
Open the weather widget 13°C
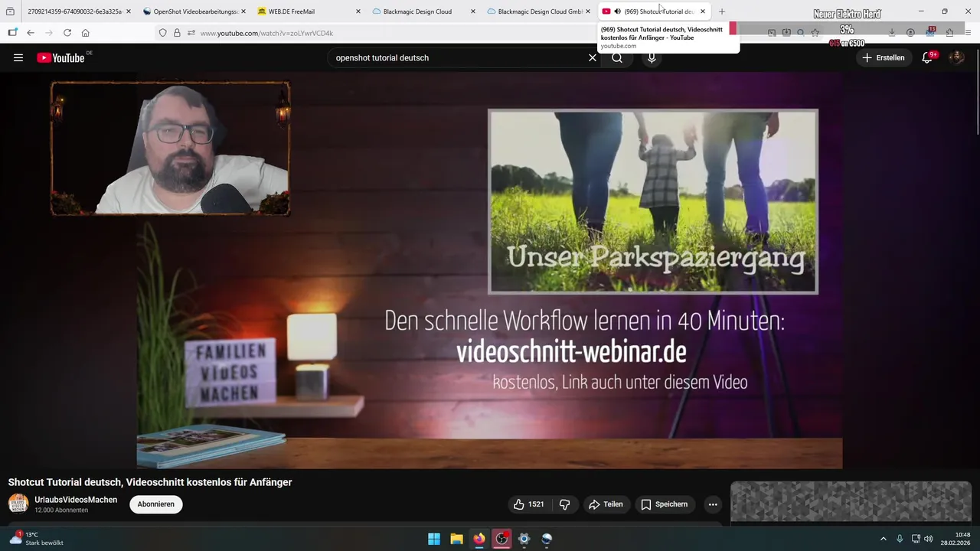pos(36,538)
